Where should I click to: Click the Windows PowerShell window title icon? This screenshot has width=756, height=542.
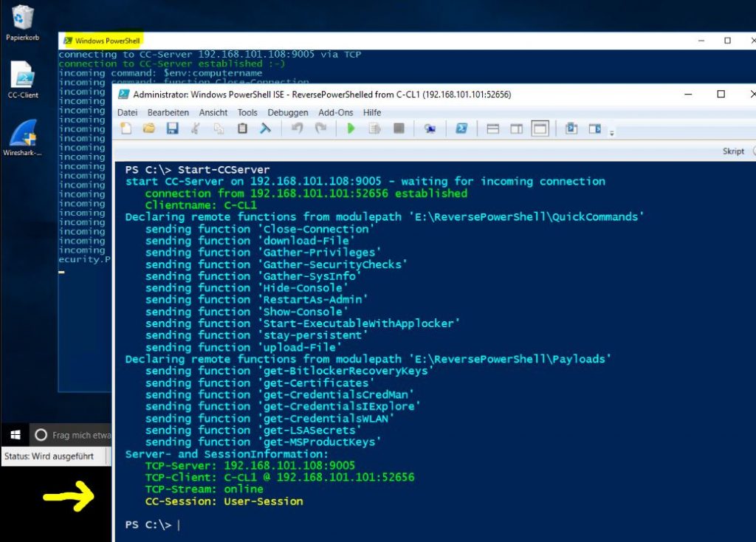pos(69,41)
